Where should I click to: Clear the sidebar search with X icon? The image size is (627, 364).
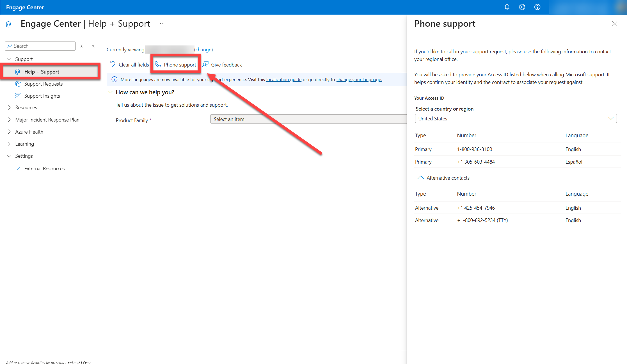[81, 46]
